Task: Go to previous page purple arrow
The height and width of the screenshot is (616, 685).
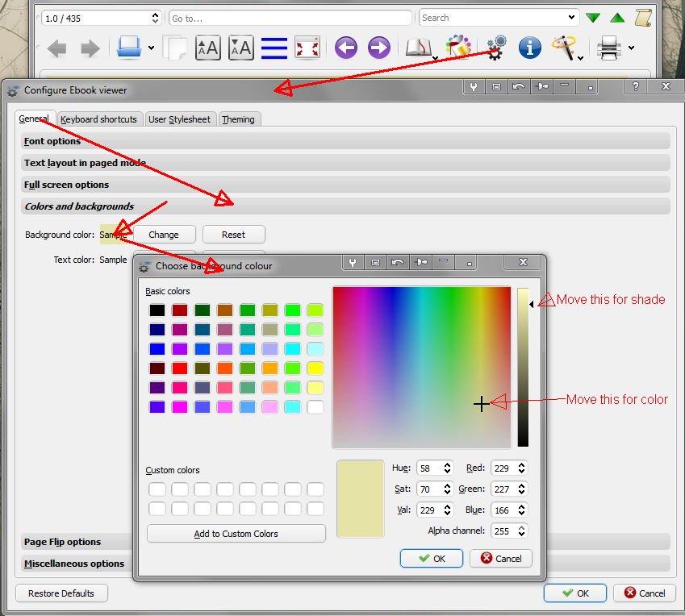Action: coord(346,47)
